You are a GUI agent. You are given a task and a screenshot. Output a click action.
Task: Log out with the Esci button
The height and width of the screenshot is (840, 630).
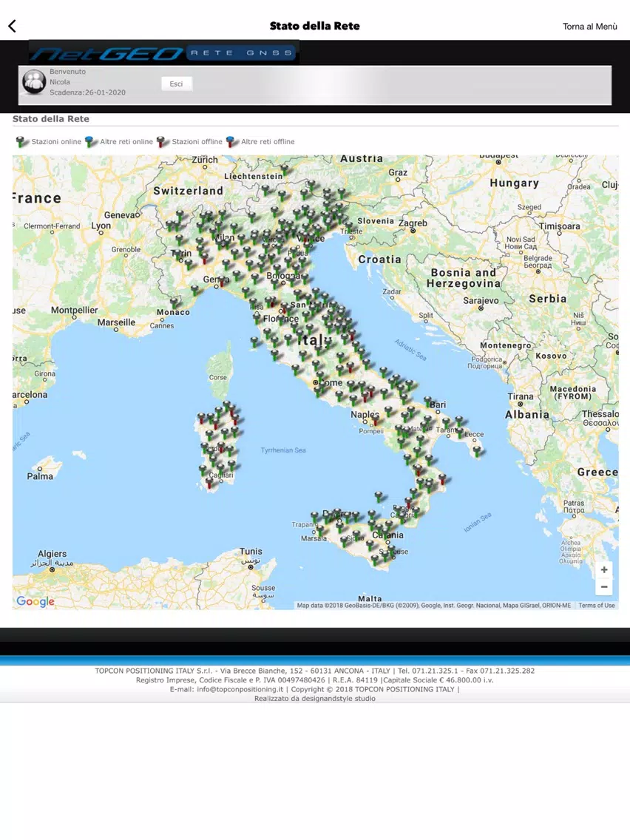(176, 84)
